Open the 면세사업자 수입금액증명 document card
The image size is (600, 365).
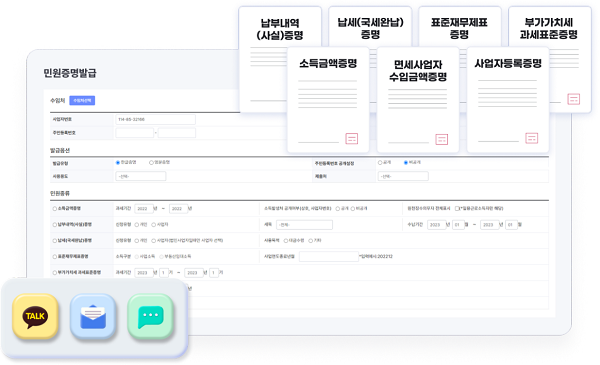click(418, 99)
